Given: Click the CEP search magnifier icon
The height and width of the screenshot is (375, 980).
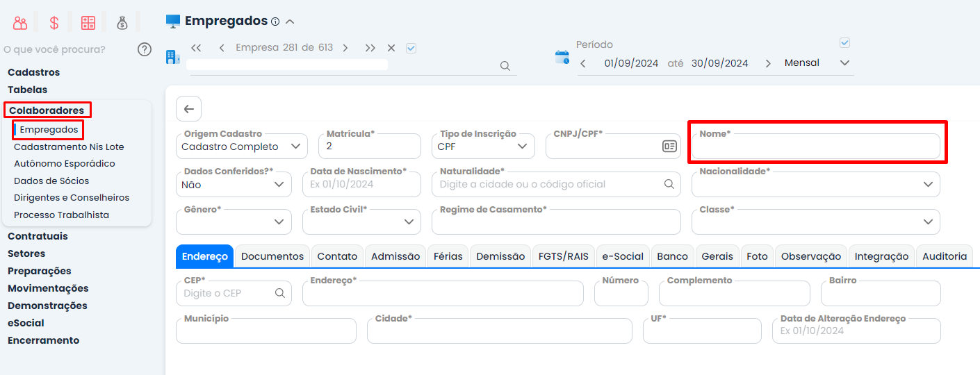Looking at the screenshot, I should (x=280, y=293).
